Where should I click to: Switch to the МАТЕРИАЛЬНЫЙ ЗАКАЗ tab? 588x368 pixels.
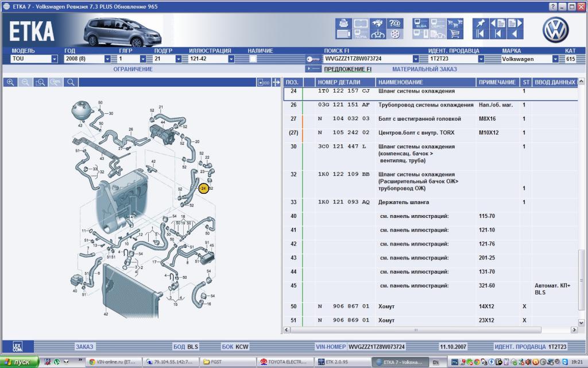tap(424, 69)
